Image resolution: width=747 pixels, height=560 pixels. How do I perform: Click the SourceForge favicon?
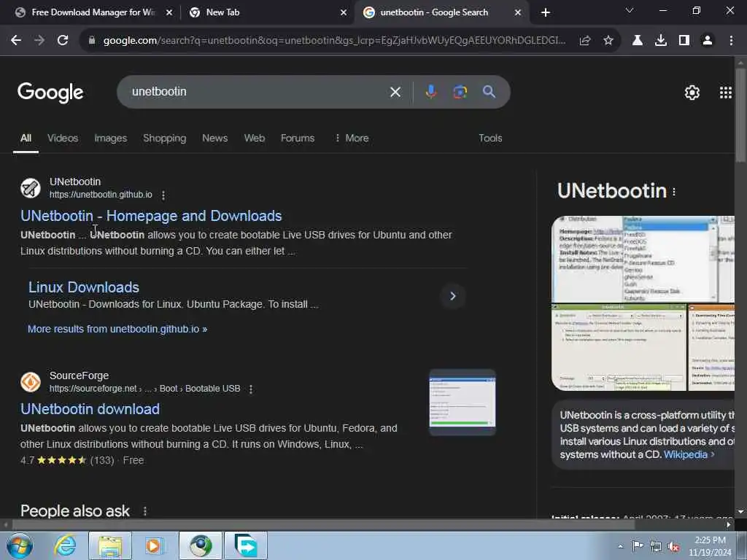[x=31, y=382]
